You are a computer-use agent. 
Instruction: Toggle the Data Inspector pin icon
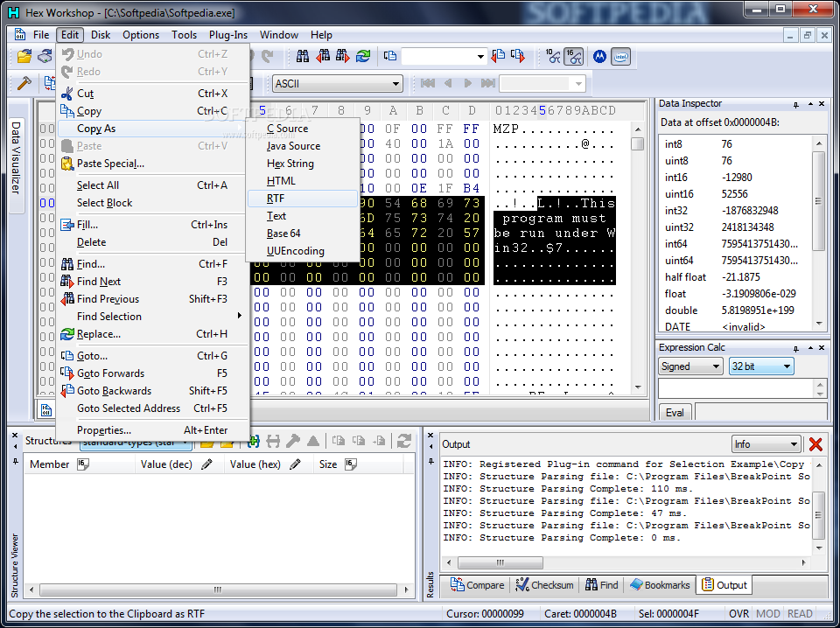coord(796,104)
